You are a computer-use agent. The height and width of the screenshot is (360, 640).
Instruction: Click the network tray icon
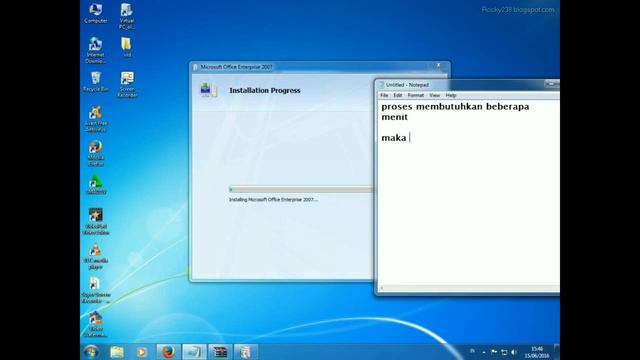click(504, 352)
